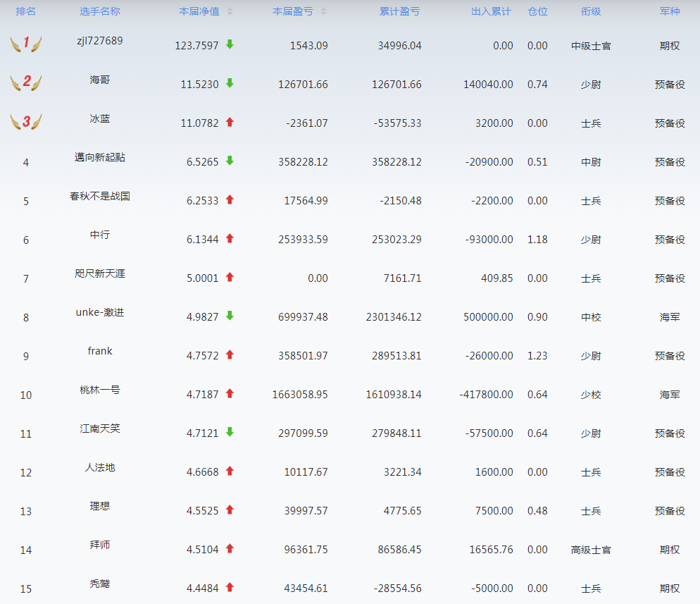
Task: Click green down arrow beside 4.7121
Action: [230, 432]
